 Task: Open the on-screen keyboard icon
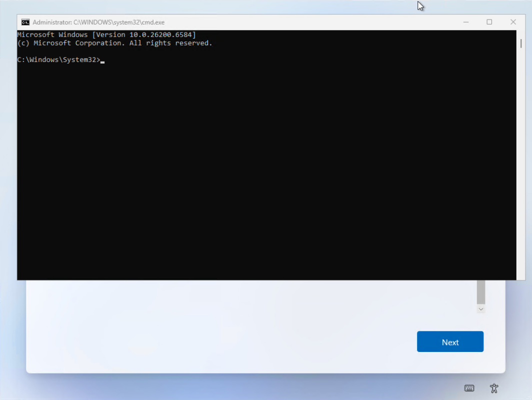pos(469,388)
